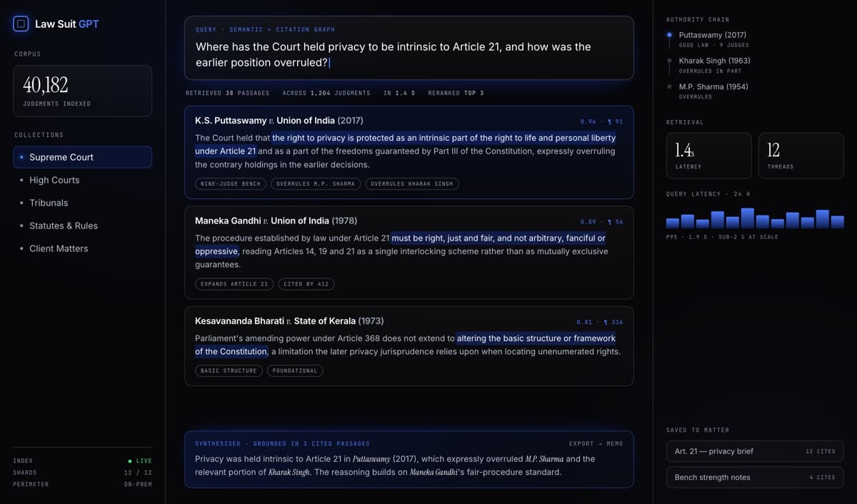
Task: Click the ACROSS 1,204 JUDGMENTS stat
Action: click(x=326, y=93)
